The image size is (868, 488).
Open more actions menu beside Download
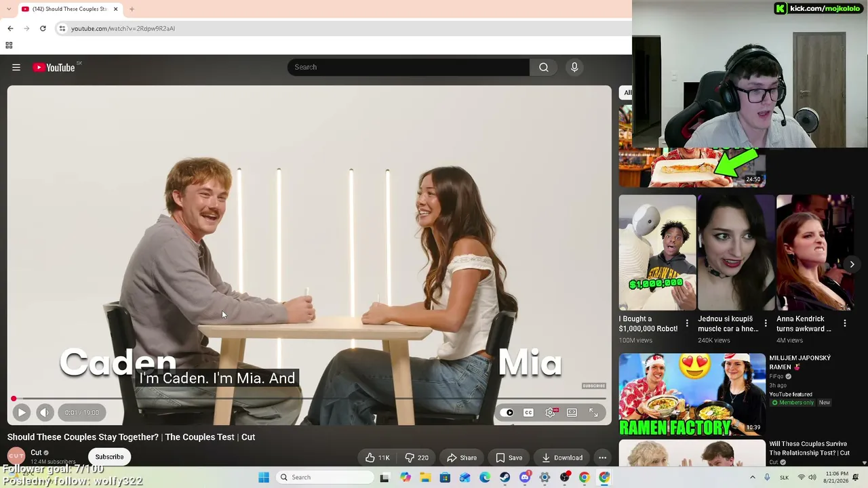(x=602, y=457)
